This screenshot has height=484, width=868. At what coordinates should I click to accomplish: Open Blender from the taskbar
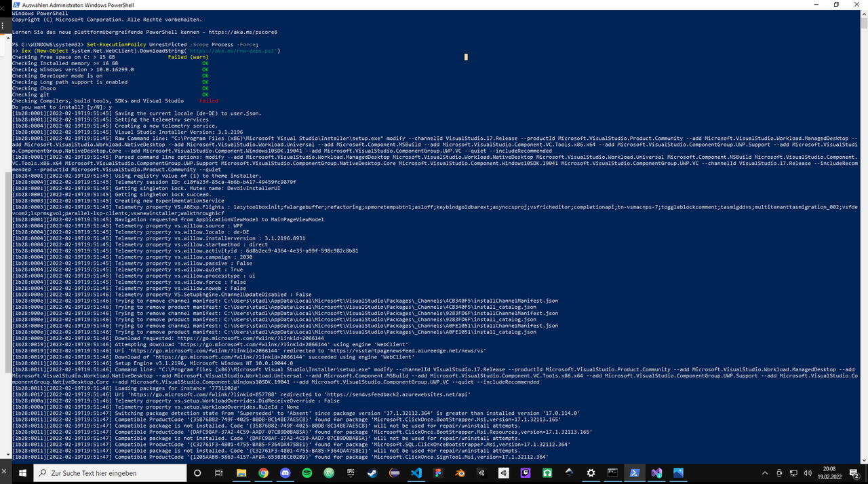pos(460,472)
